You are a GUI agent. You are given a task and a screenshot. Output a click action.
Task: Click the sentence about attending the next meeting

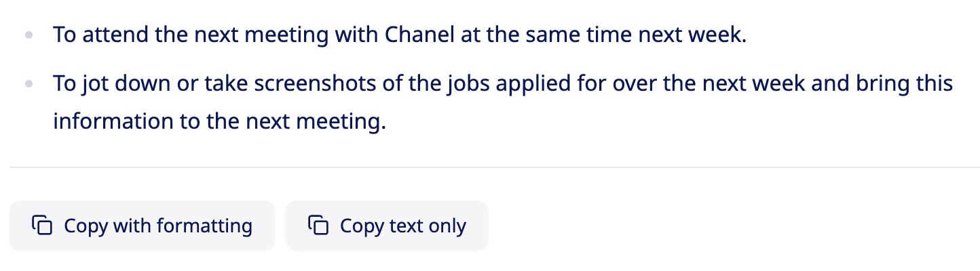click(399, 35)
